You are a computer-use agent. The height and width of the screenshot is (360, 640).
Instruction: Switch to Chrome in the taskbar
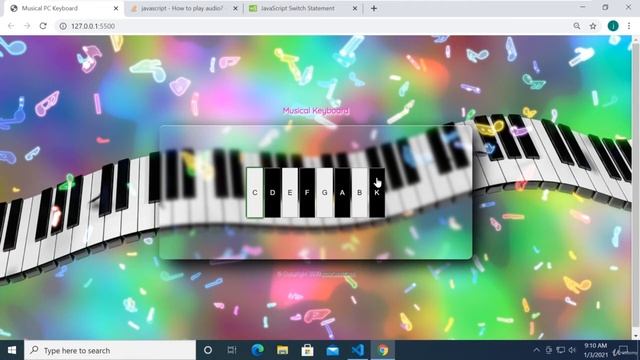pyautogui.click(x=383, y=350)
